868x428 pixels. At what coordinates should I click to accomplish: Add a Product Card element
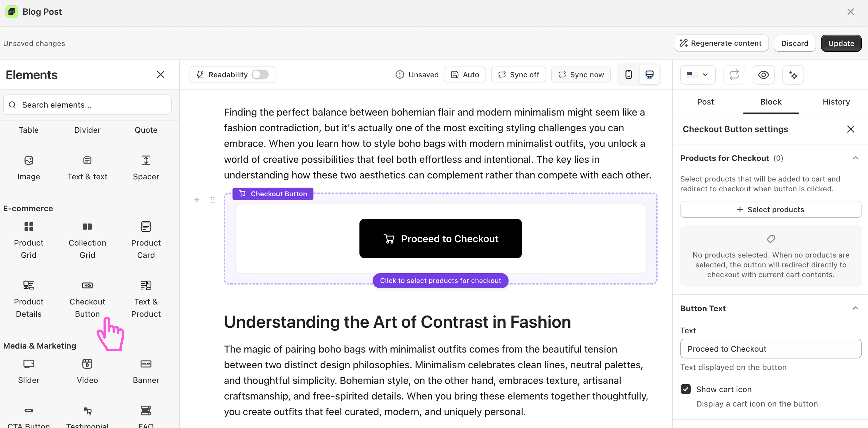146,240
